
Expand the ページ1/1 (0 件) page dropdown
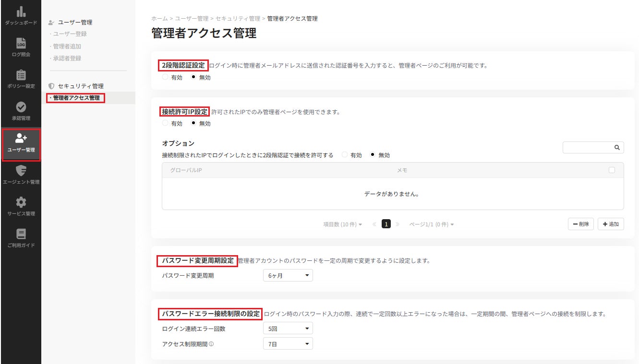click(432, 224)
